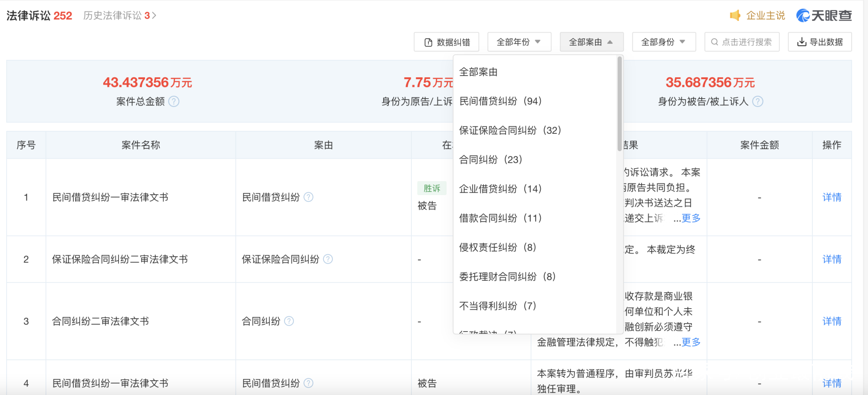Open the 全部年份 year dropdown
Viewport: 868px width, 395px height.
[x=519, y=42]
